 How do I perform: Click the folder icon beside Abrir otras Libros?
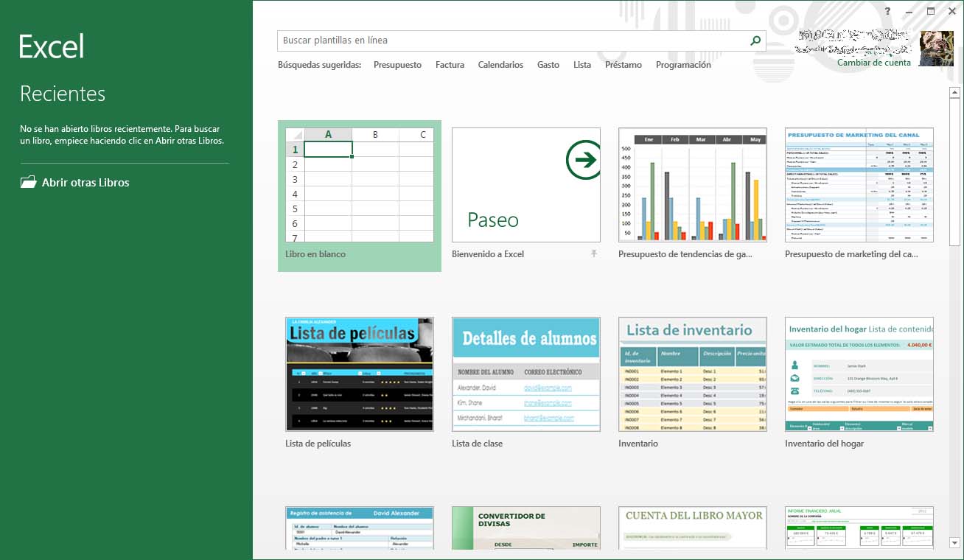click(28, 182)
